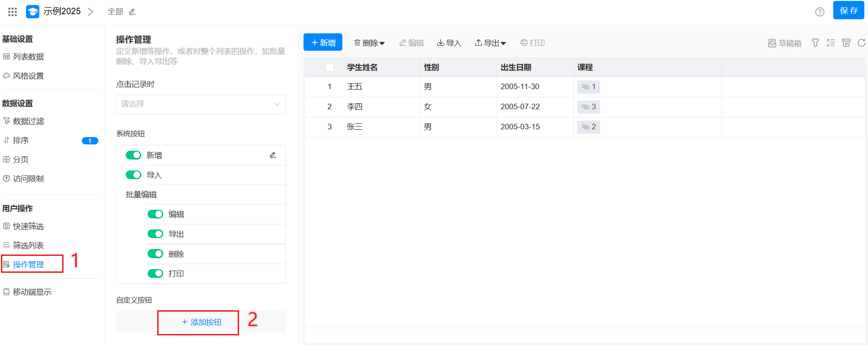
Task: Open course link cell for 李四
Action: tap(589, 107)
